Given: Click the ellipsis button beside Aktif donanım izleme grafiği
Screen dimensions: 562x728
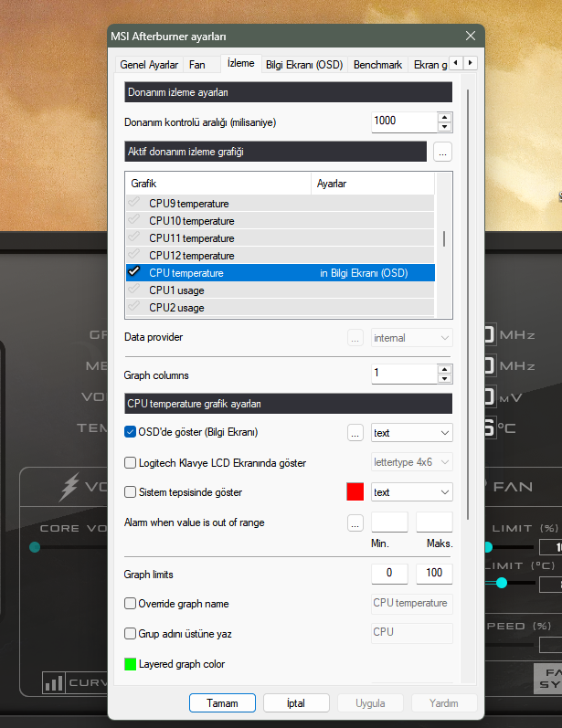Looking at the screenshot, I should (x=442, y=152).
